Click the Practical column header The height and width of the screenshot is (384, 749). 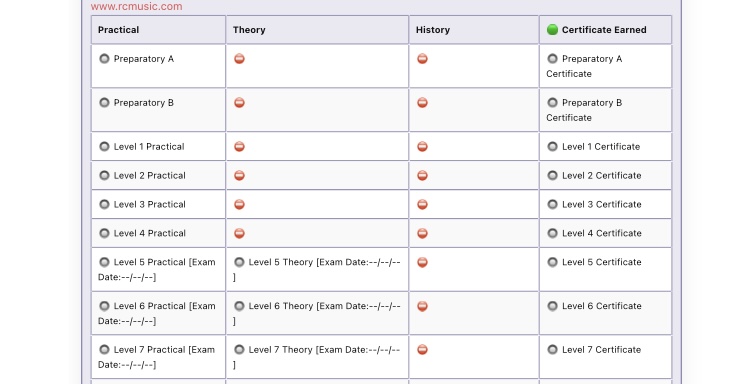tap(118, 30)
